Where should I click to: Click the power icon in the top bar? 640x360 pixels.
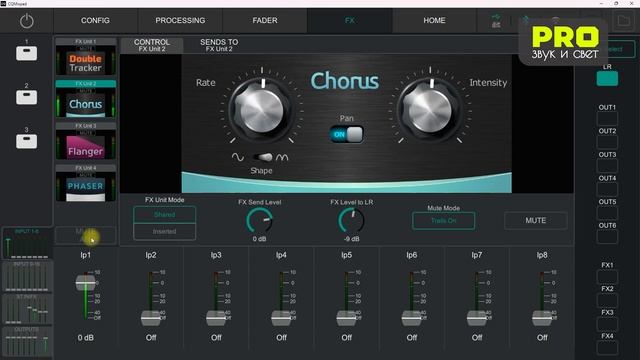pyautogui.click(x=27, y=21)
